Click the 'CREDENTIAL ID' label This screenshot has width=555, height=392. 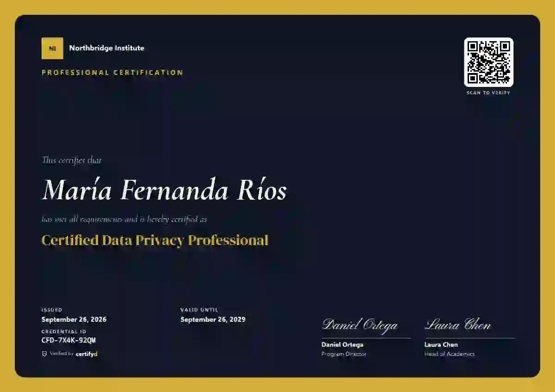[64, 331]
